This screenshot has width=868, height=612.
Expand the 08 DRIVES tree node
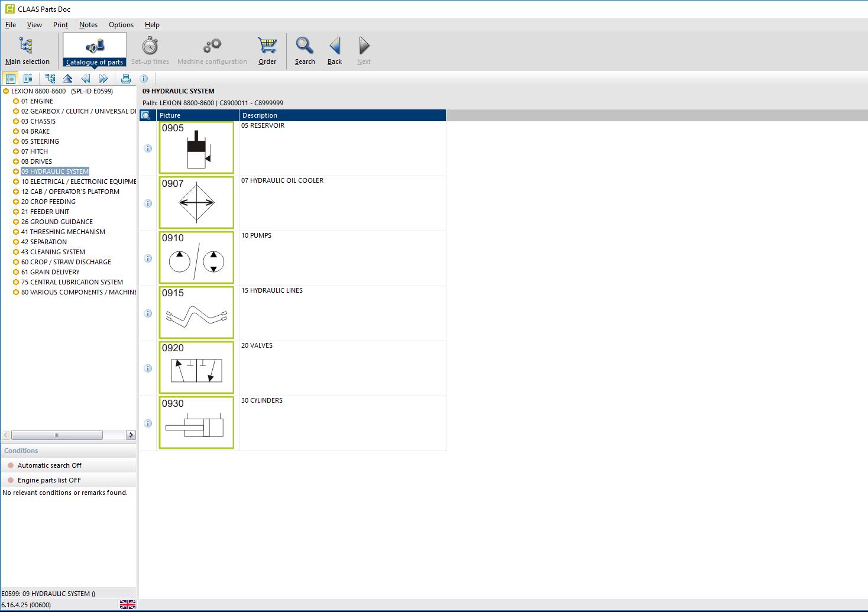coord(16,161)
